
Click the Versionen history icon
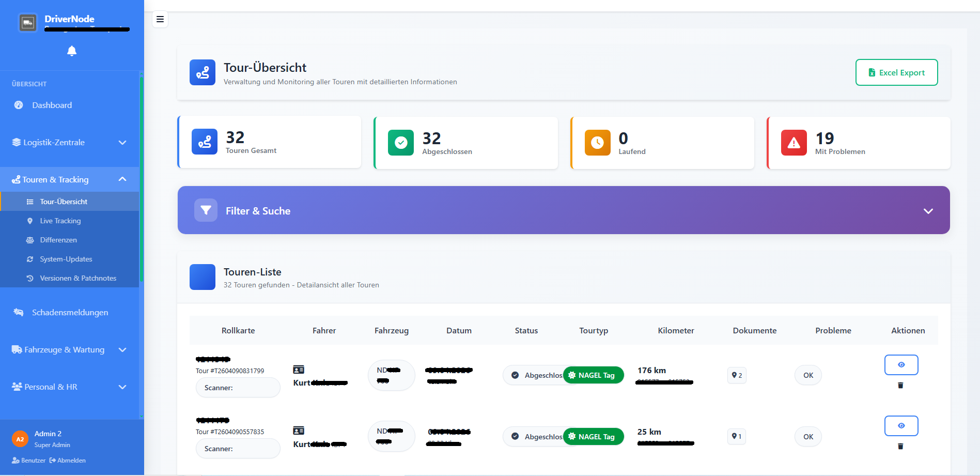pyautogui.click(x=30, y=278)
